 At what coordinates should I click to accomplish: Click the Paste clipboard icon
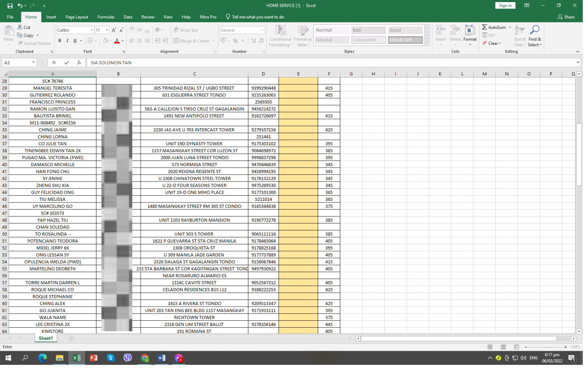(x=9, y=31)
